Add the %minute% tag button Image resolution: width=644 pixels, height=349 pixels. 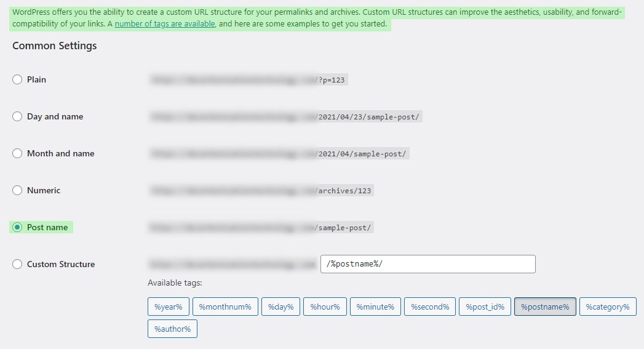(375, 307)
